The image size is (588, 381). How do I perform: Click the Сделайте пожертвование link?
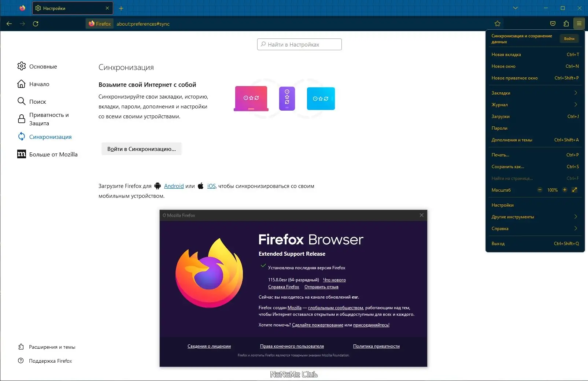(x=318, y=325)
